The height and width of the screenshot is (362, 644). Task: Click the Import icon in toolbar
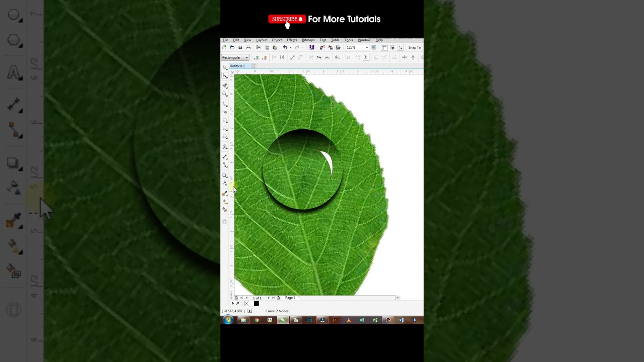point(322,47)
